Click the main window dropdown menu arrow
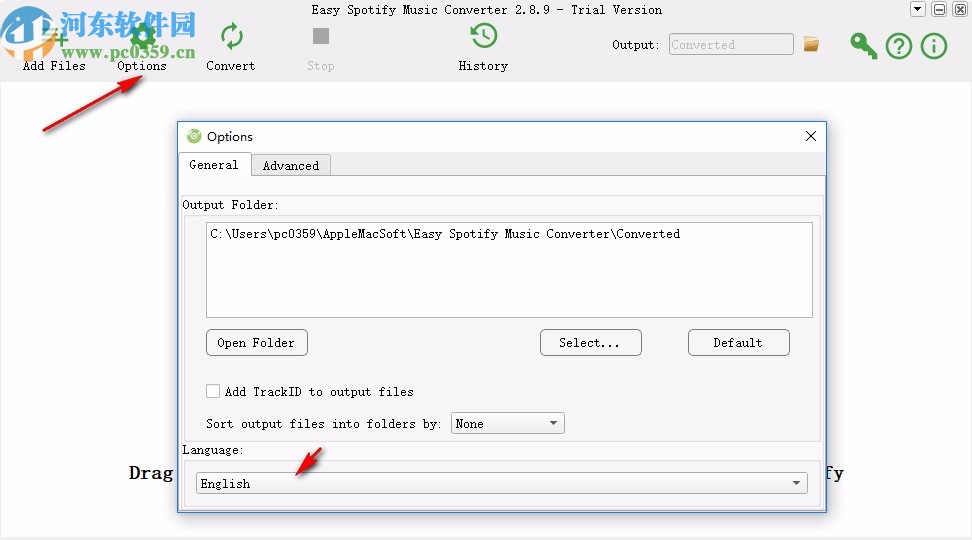This screenshot has width=972, height=540. tap(918, 9)
